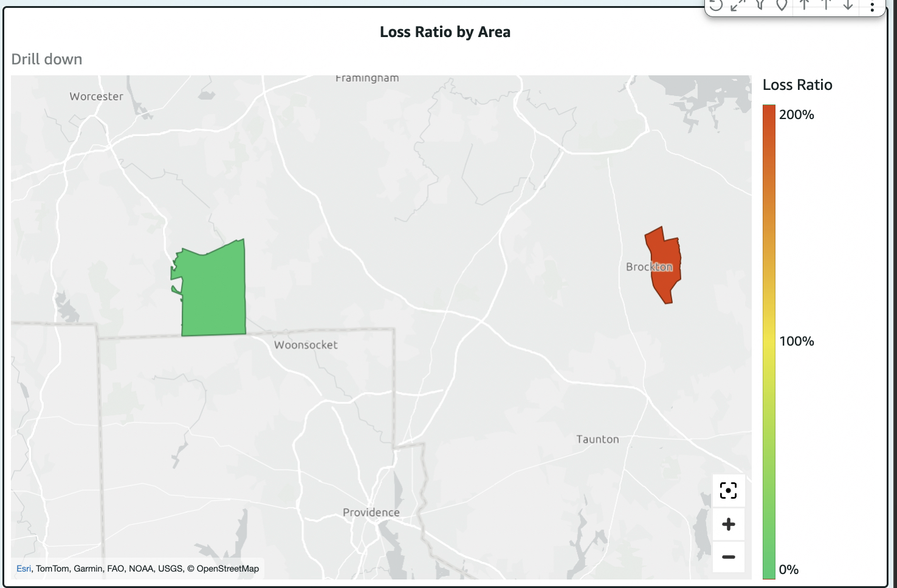Click the Providence label on the map

pos(371,513)
